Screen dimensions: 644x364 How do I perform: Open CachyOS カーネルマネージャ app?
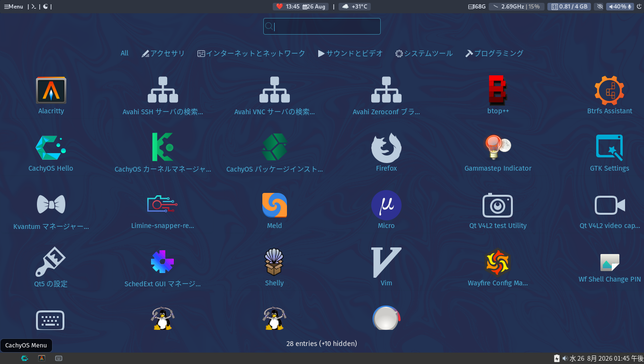(163, 153)
